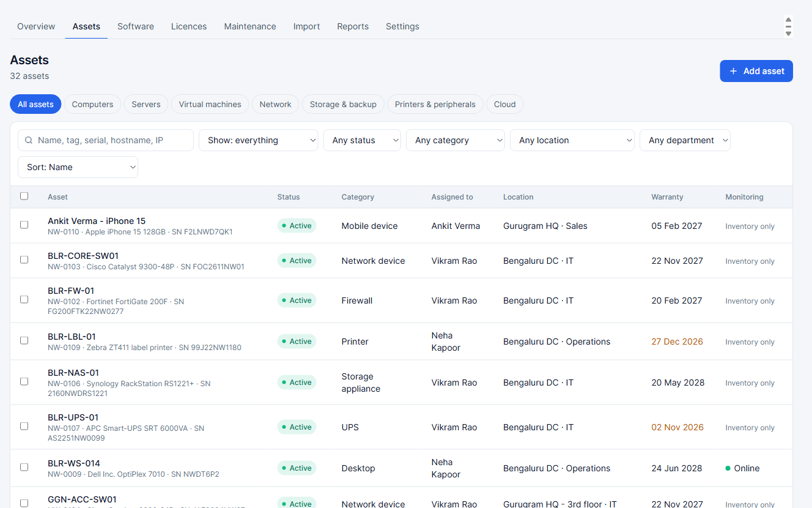Switch to the Overview tab

click(36, 26)
